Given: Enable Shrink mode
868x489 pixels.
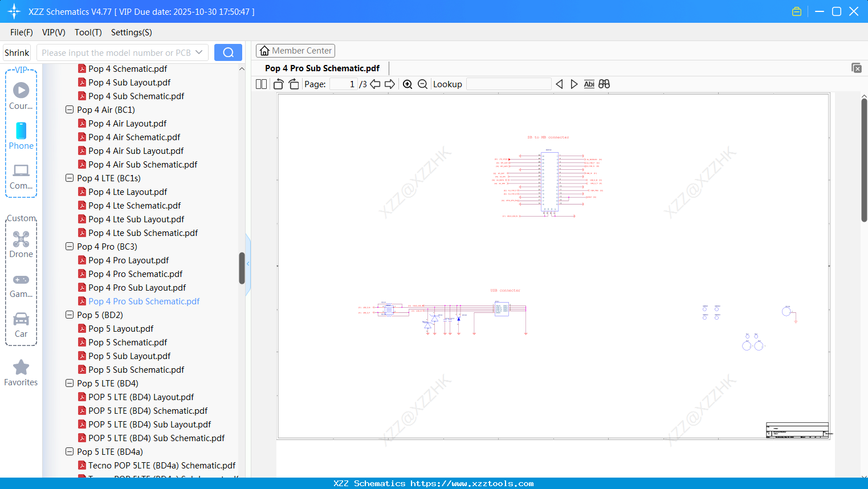Looking at the screenshot, I should (x=17, y=52).
